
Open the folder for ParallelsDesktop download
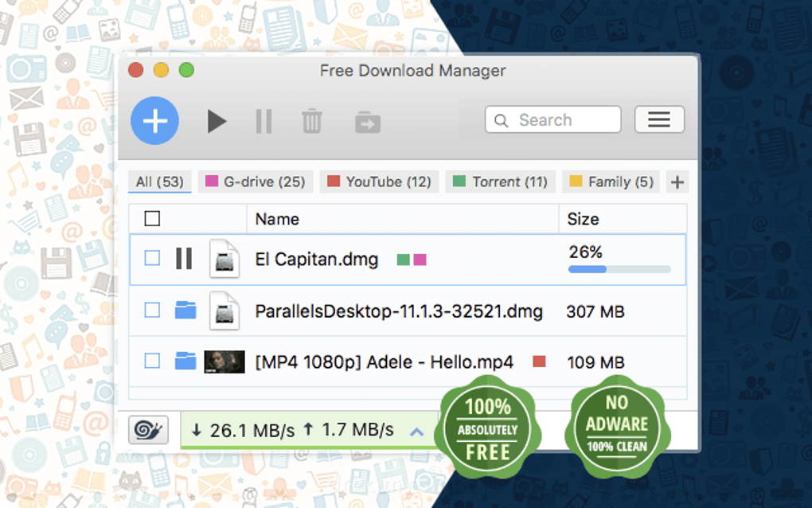[185, 311]
